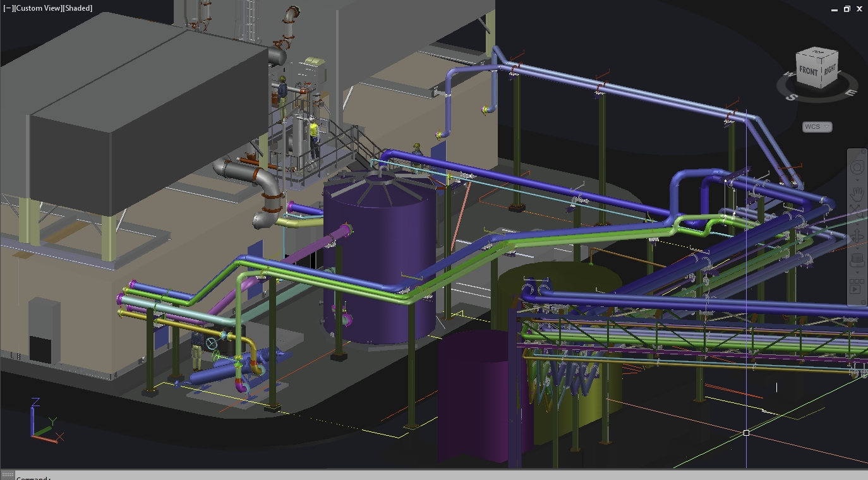Close the navigation bar

point(863,152)
